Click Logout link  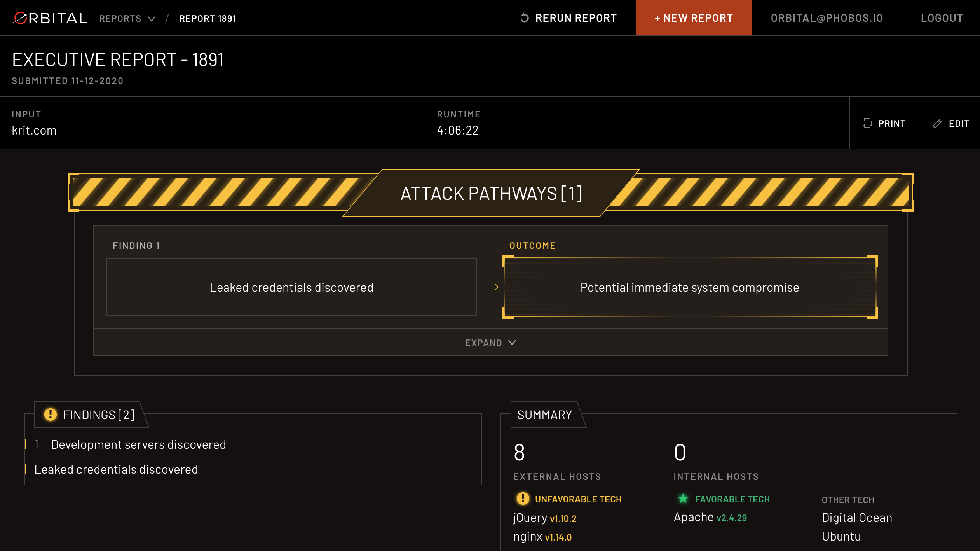point(942,18)
